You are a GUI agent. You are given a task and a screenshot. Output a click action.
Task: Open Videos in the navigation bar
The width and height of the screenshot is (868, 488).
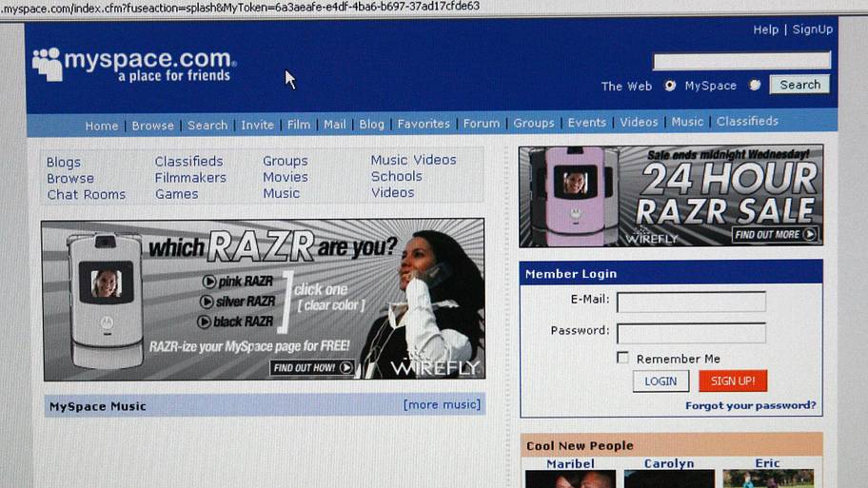point(639,122)
